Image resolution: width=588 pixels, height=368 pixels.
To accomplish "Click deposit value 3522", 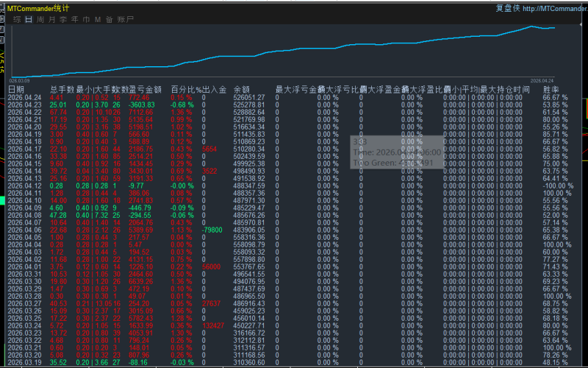I will point(209,171).
